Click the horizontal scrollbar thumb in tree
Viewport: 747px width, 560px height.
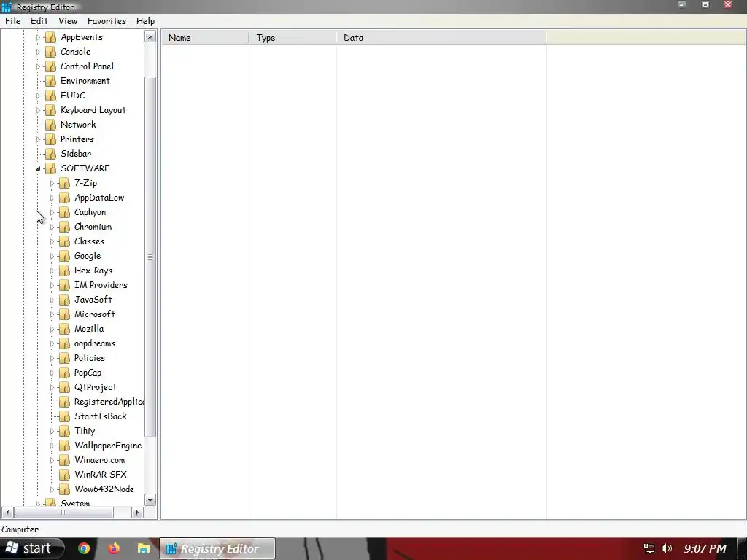[x=64, y=513]
